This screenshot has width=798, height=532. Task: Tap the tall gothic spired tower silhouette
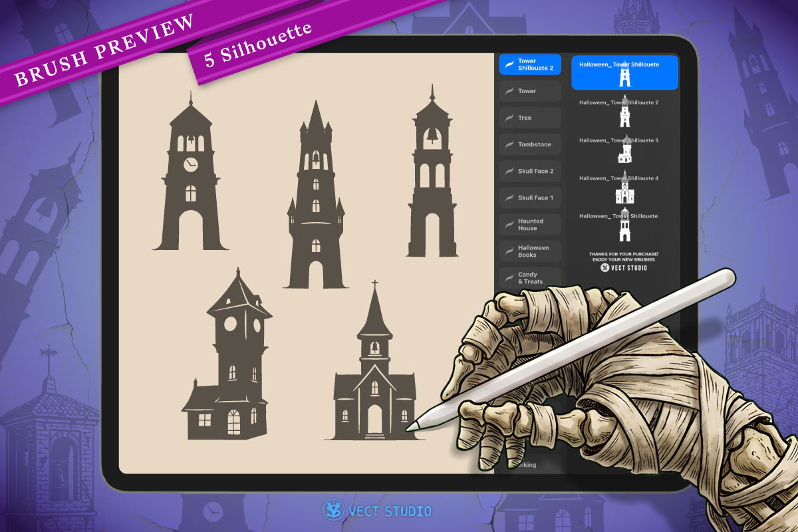[x=315, y=194]
